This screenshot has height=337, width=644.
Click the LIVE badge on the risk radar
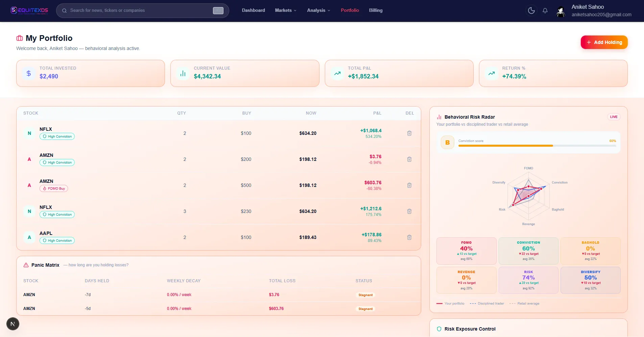click(614, 117)
